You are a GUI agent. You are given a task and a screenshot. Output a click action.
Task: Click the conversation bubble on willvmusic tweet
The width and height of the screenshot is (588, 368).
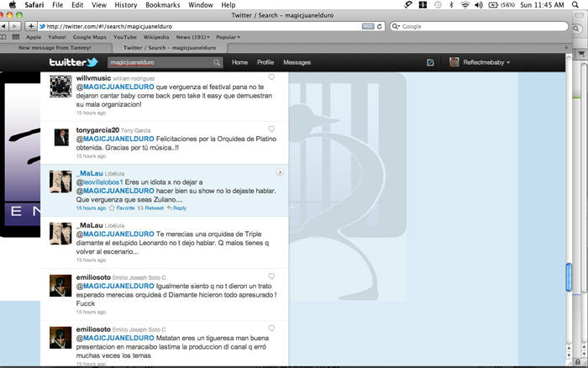(x=271, y=77)
